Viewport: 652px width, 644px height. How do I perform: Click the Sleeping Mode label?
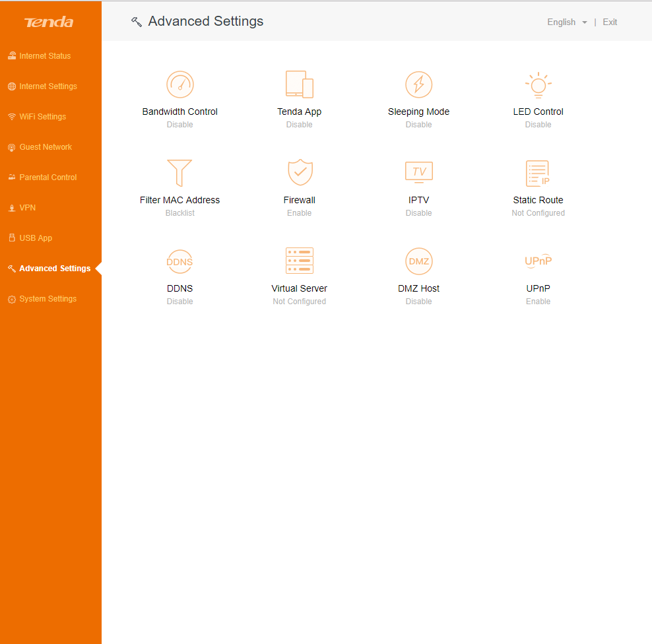click(419, 112)
